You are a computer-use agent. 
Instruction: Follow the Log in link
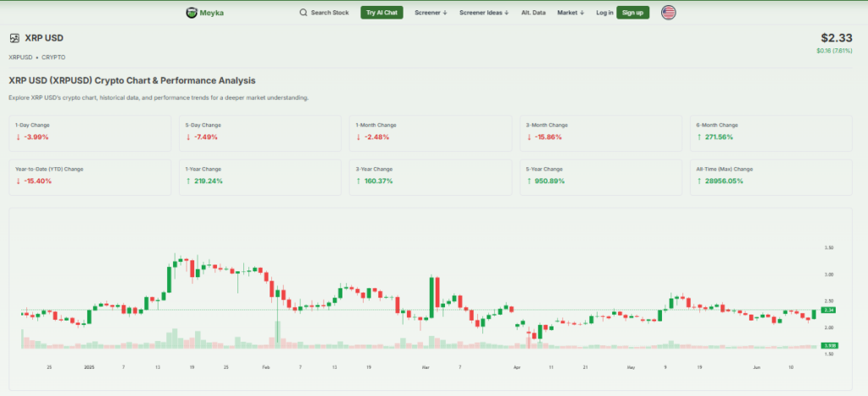point(604,13)
